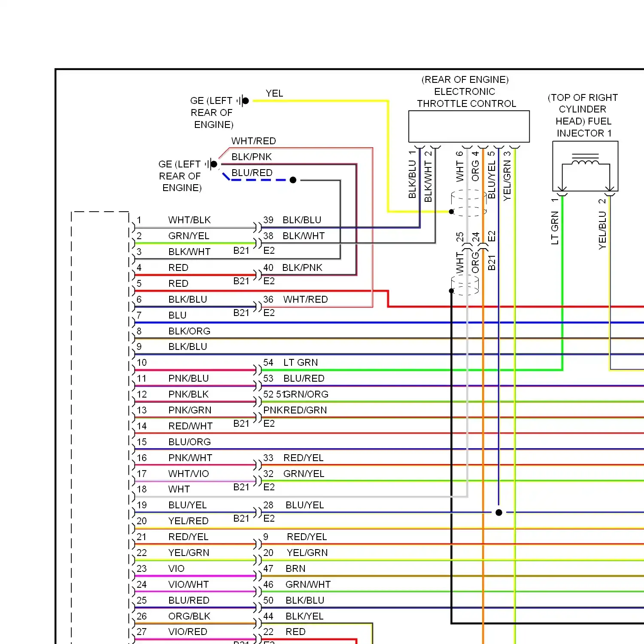The height and width of the screenshot is (644, 644).
Task: Click vertical 'YEL/GRN 3' throttle wire label
Action: [507, 176]
